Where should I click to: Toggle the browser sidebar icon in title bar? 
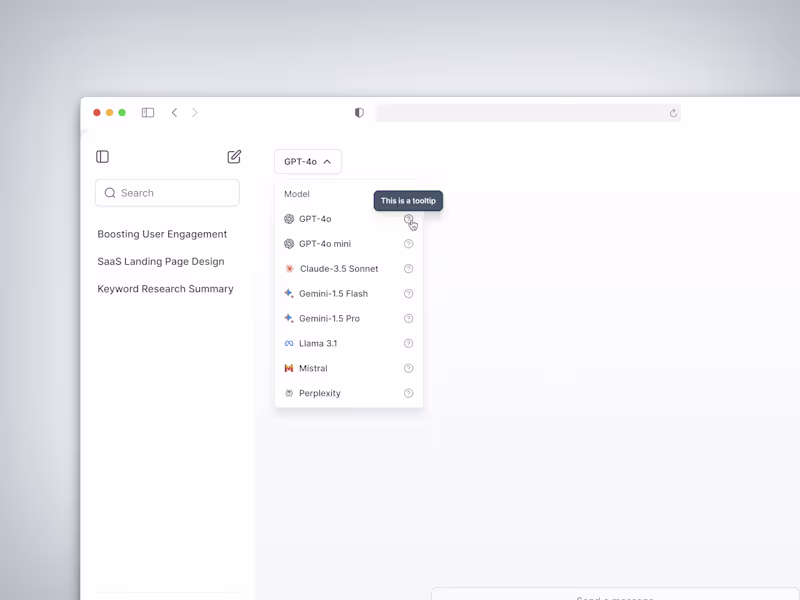[148, 113]
